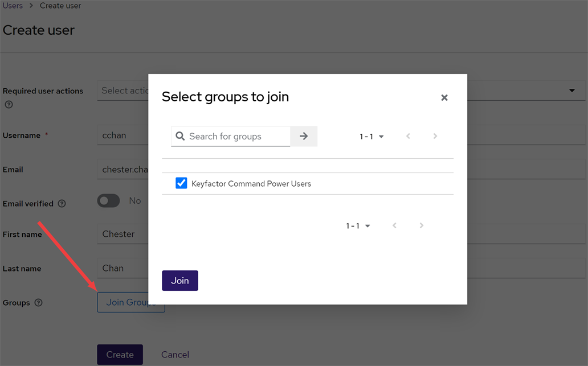This screenshot has width=588, height=366.
Task: Uncheck Keyfactor Command Power Users checkbox
Action: tap(181, 183)
